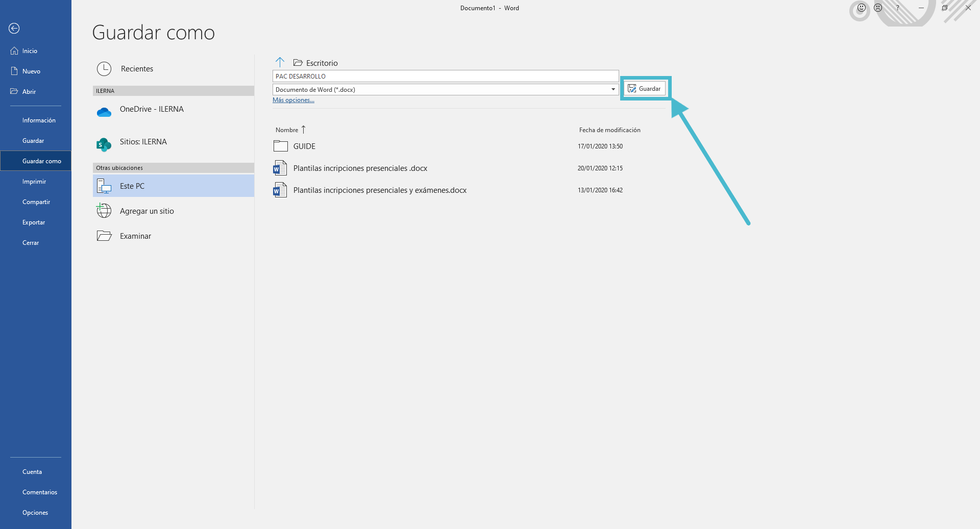Select Plantillas incripciones presenciales y exámenes.docx
980x529 pixels.
380,190
